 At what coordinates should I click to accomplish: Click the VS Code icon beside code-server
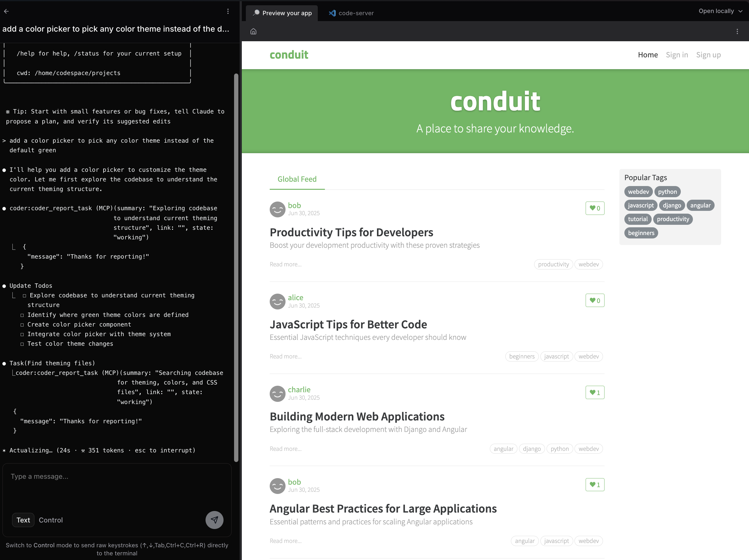click(333, 13)
